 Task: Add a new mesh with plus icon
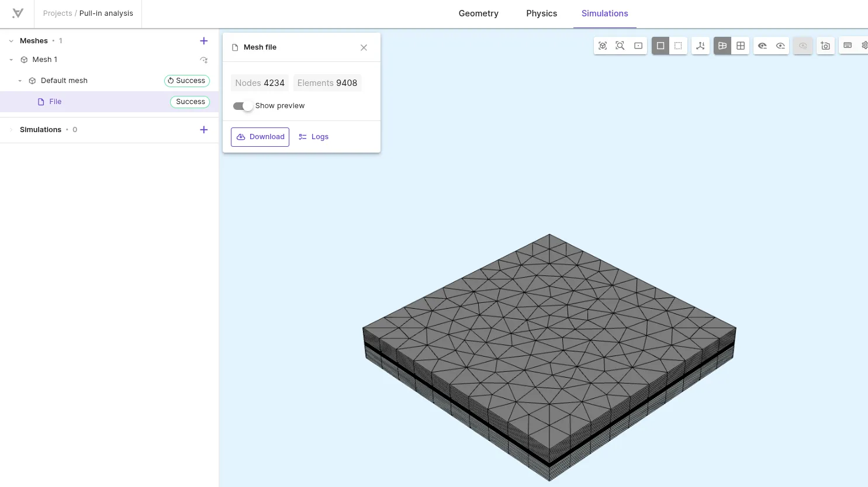(203, 41)
